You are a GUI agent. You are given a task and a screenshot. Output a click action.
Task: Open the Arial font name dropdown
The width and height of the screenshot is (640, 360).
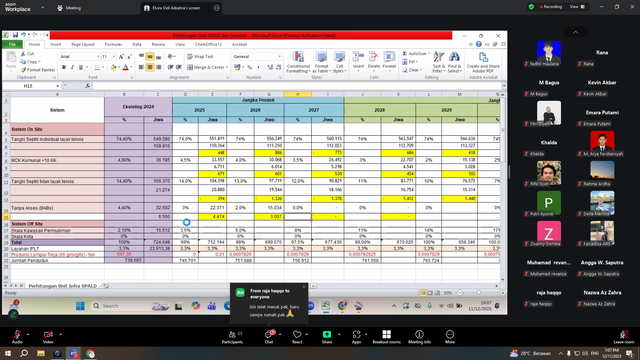98,57
